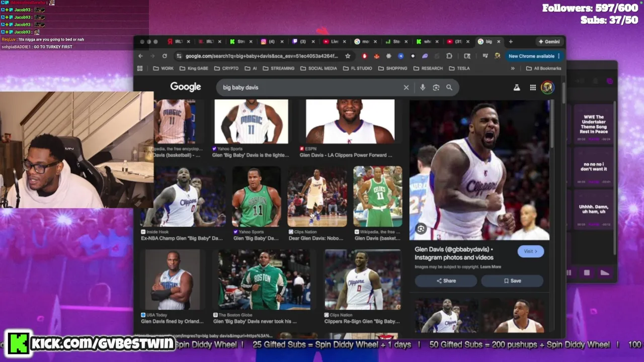Open the SHOPPING bookmarks folder
This screenshot has width=644, height=362.
(x=392, y=68)
